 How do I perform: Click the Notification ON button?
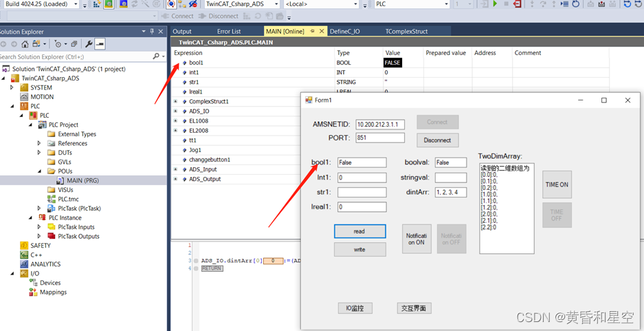[417, 239]
